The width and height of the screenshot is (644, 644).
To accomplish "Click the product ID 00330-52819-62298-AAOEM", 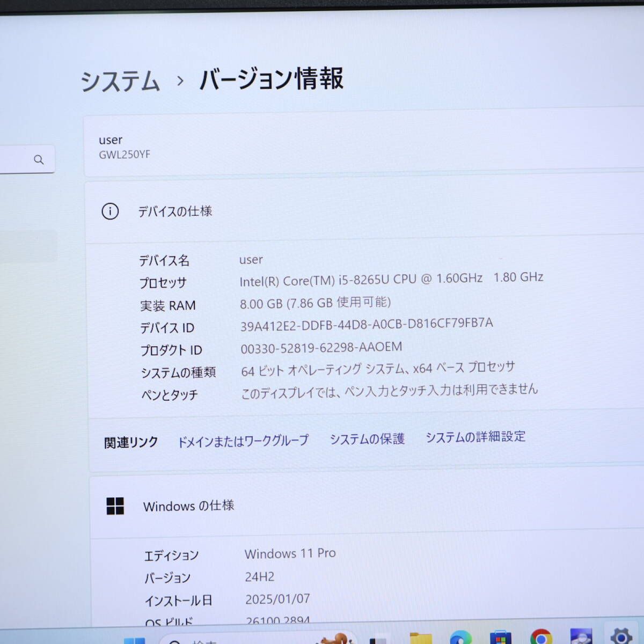I will click(321, 348).
